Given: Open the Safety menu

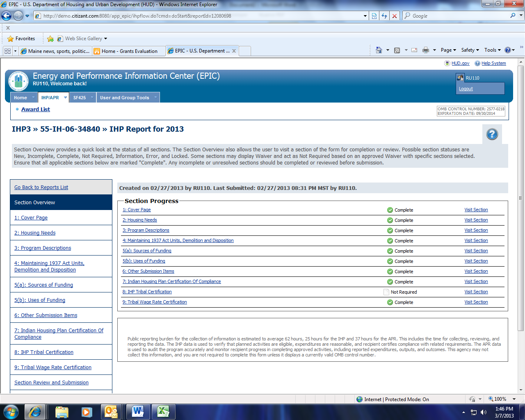Looking at the screenshot, I should point(470,50).
